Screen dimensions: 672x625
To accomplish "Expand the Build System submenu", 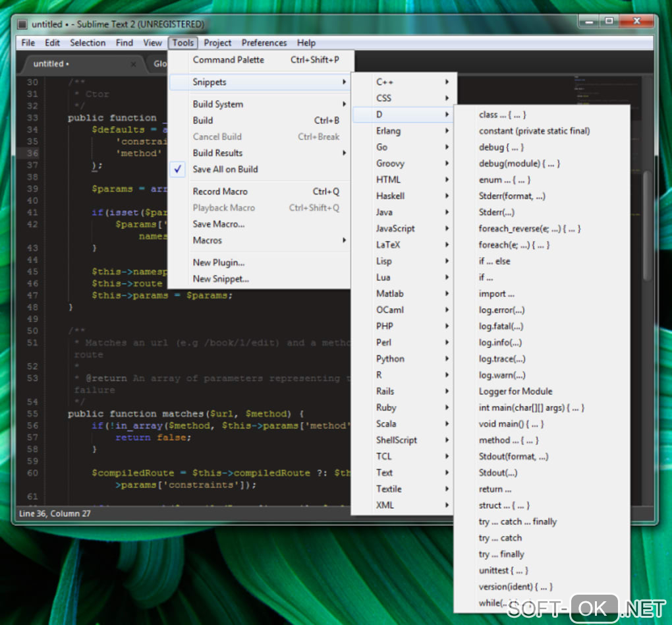I will tap(261, 104).
